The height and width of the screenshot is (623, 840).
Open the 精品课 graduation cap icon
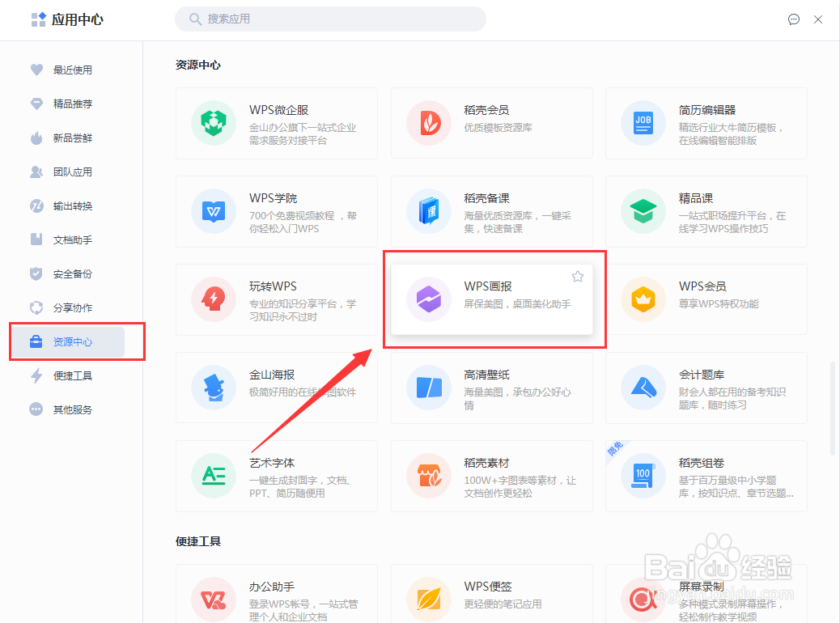643,211
